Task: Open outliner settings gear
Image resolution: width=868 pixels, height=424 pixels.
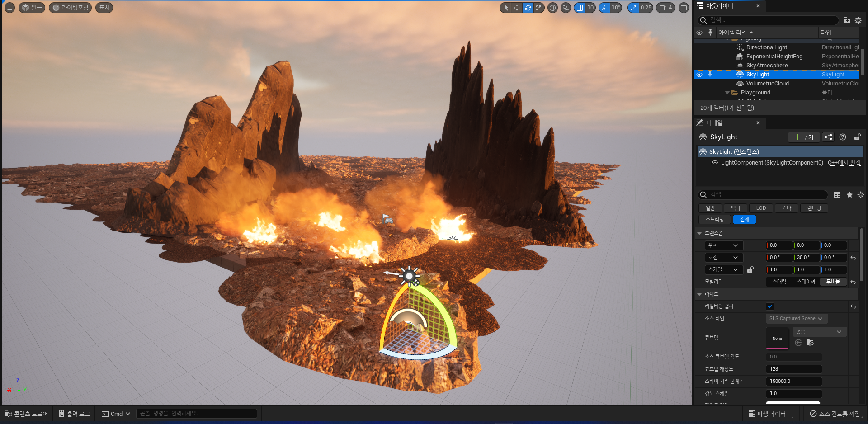Action: coord(858,20)
